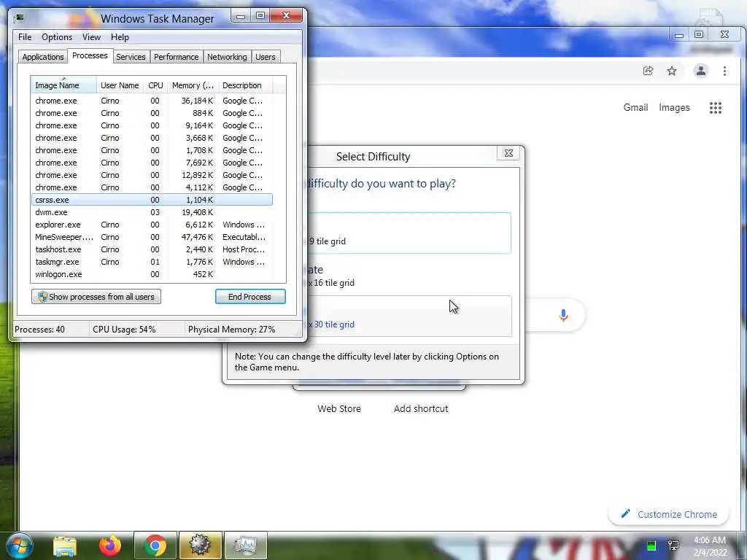The height and width of the screenshot is (560, 747).
Task: Sort by the Description column header
Action: pos(245,85)
